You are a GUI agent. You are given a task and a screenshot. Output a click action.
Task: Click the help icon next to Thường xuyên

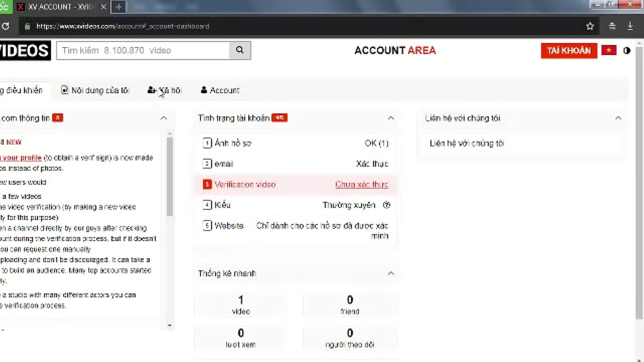386,205
